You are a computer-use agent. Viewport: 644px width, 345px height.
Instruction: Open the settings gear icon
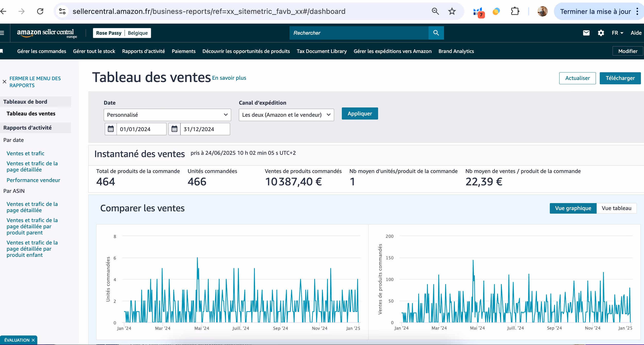coord(601,33)
